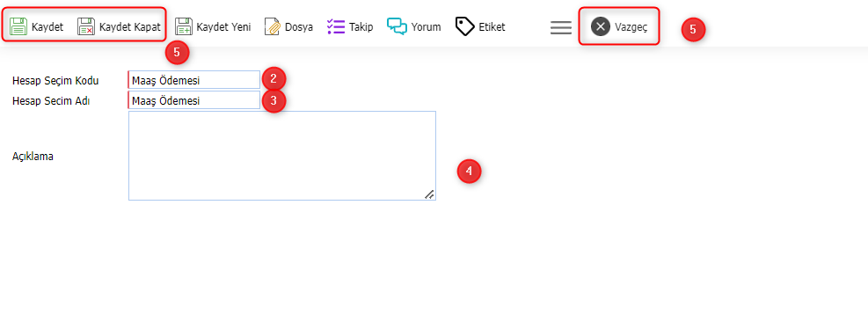This screenshot has width=868, height=322.
Task: Click the Açıklama label
Action: [33, 157]
